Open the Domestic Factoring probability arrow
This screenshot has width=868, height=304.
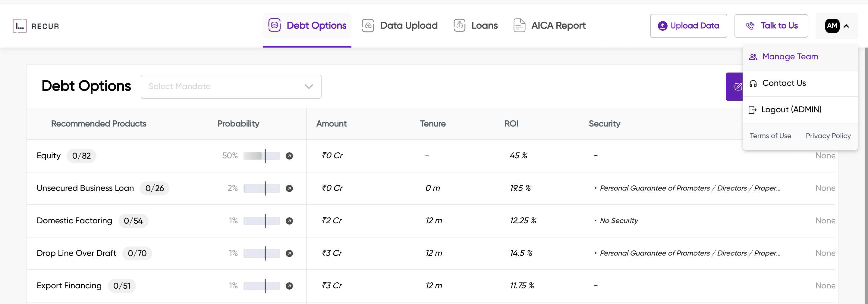[x=289, y=221]
